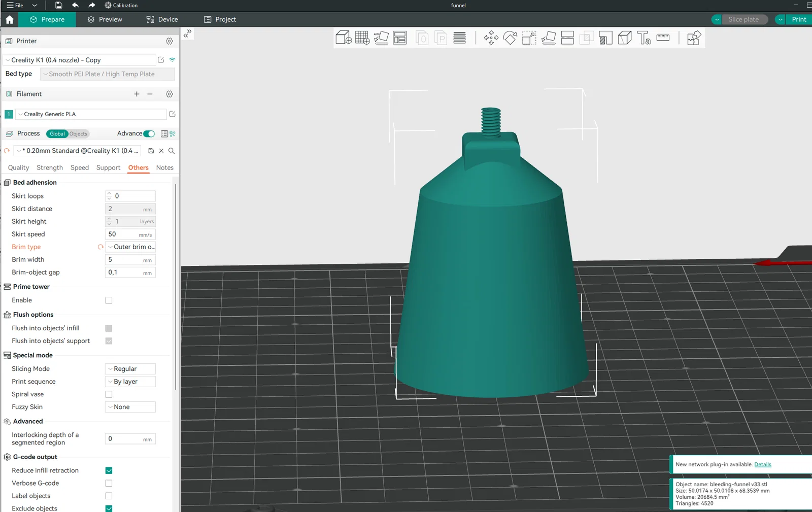Open the Fuzzy Skin dropdown
812x512 pixels.
(130, 407)
